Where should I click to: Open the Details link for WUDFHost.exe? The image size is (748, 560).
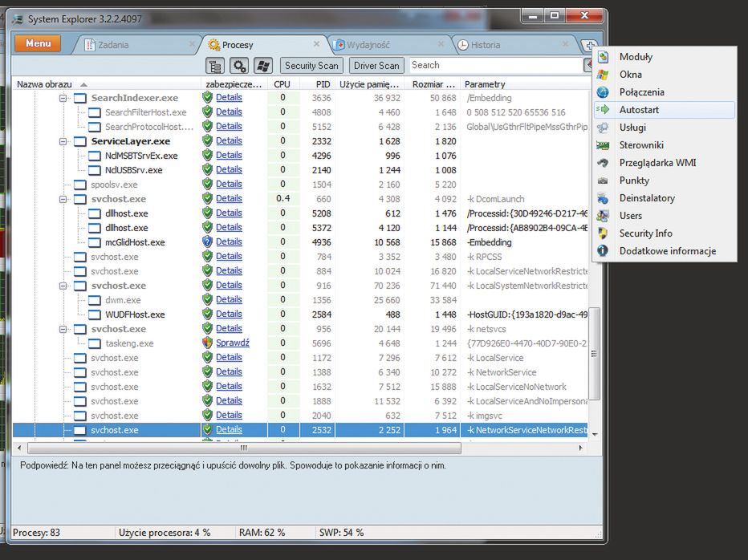pyautogui.click(x=229, y=314)
